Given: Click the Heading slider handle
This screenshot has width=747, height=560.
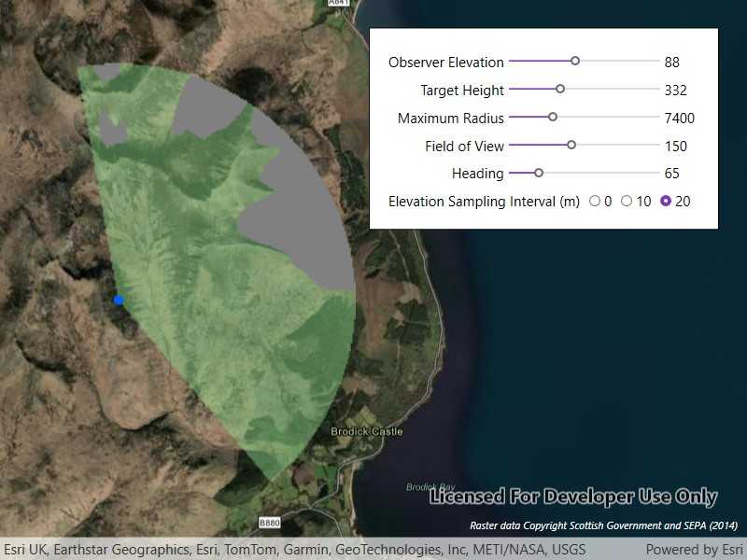Looking at the screenshot, I should click(x=537, y=174).
